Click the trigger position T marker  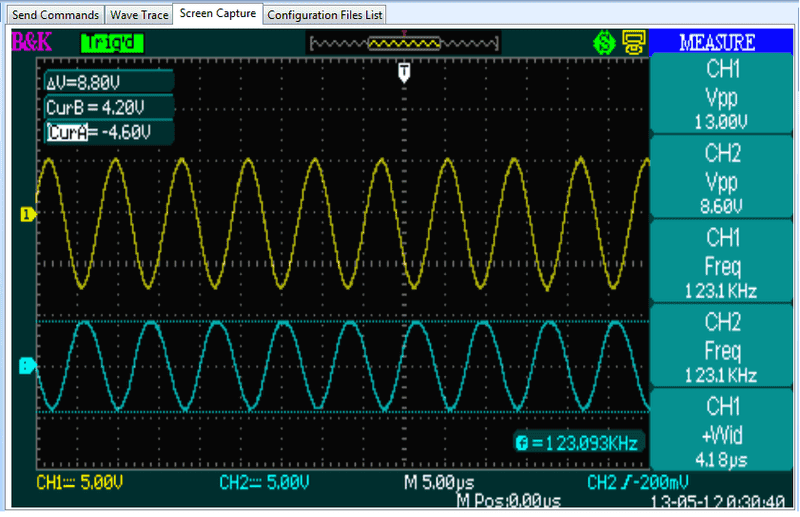pyautogui.click(x=404, y=72)
